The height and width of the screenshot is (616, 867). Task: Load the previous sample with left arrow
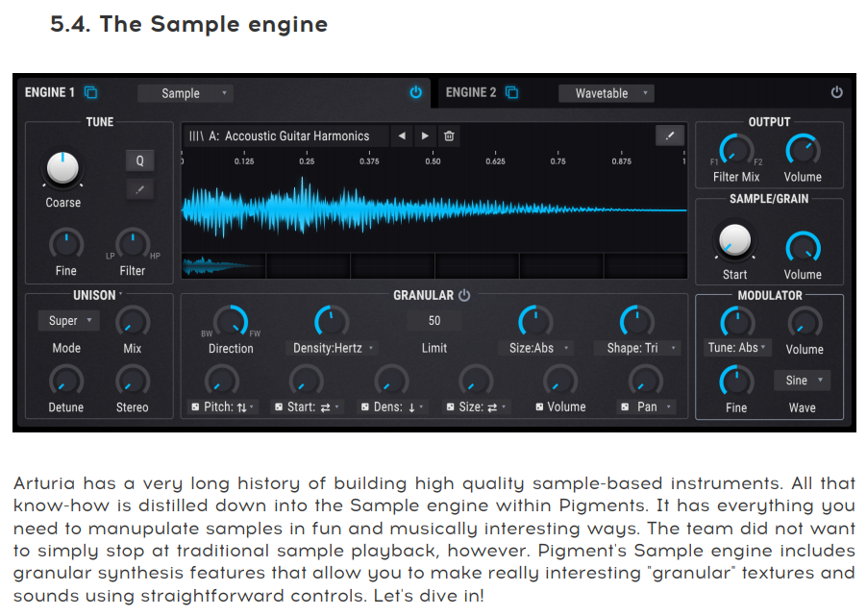point(402,136)
